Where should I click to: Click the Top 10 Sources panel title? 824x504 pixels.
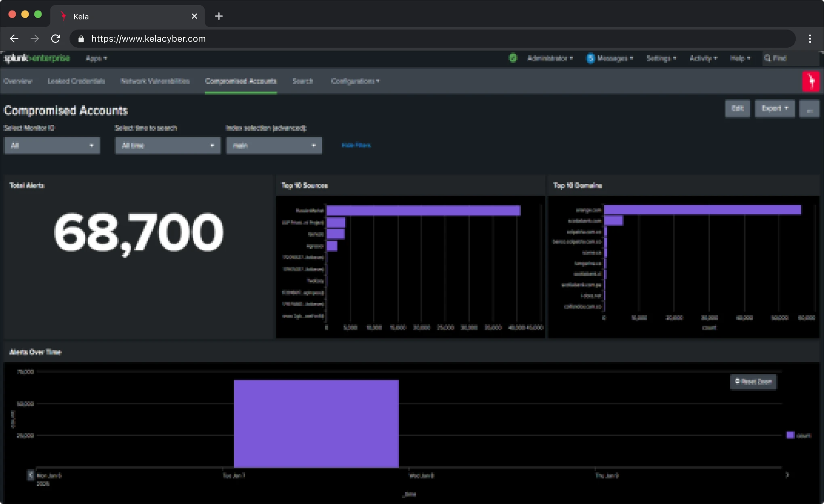point(305,185)
